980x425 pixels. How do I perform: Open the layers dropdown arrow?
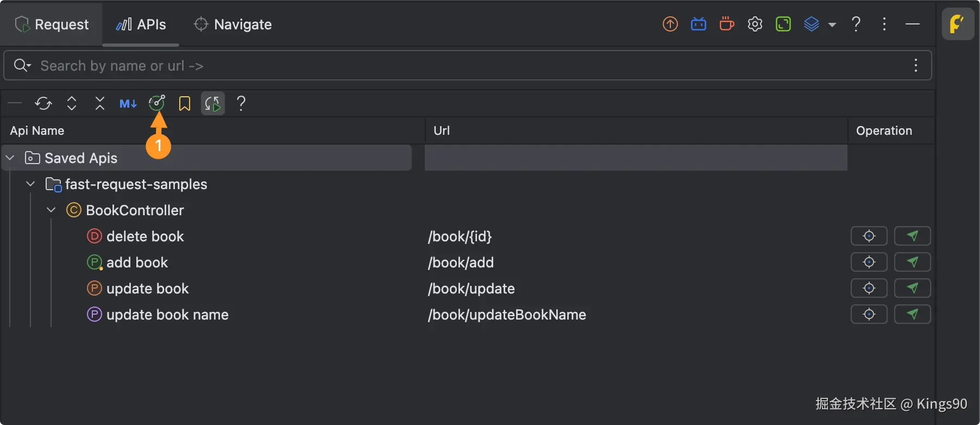[832, 24]
